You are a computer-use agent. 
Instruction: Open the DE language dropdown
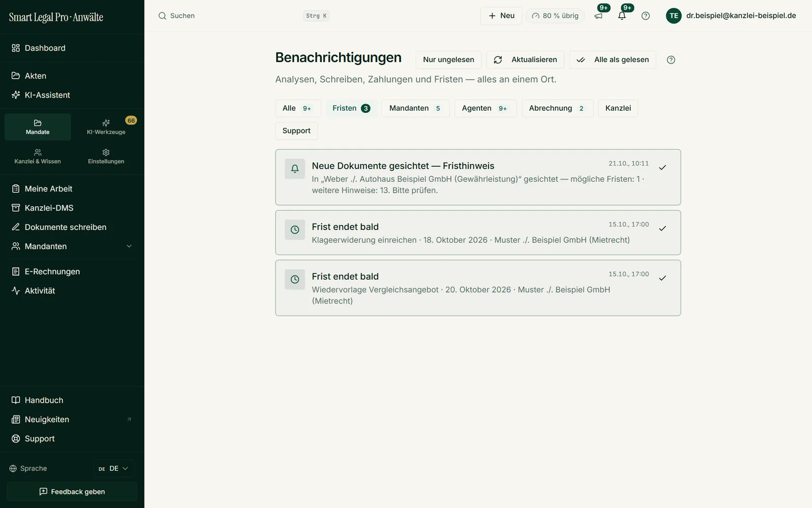point(114,468)
